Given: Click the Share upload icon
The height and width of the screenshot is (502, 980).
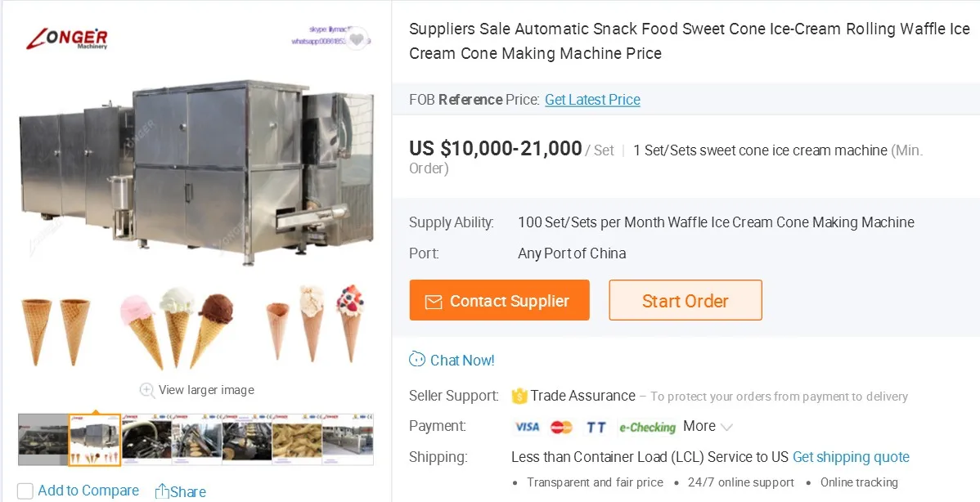Looking at the screenshot, I should tap(163, 491).
